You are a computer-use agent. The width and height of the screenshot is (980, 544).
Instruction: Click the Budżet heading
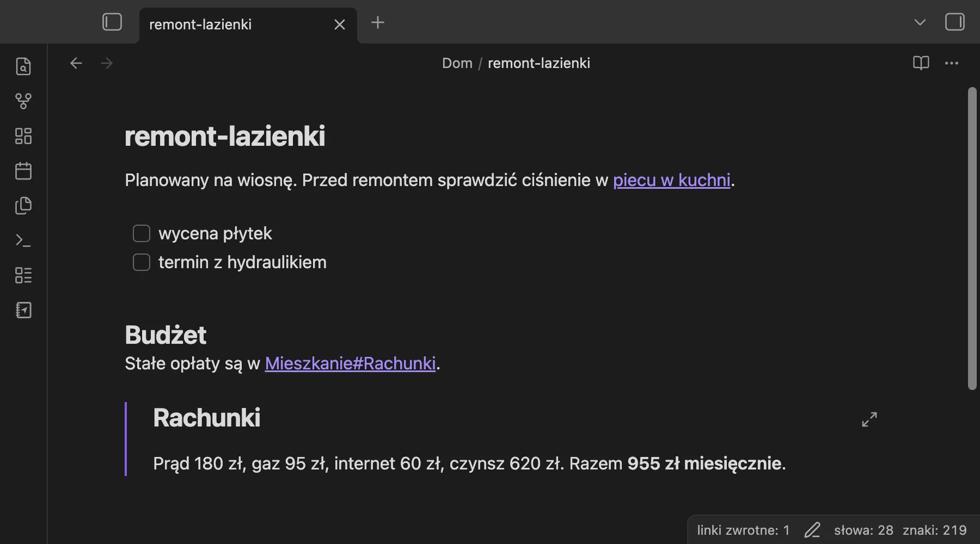pos(166,335)
